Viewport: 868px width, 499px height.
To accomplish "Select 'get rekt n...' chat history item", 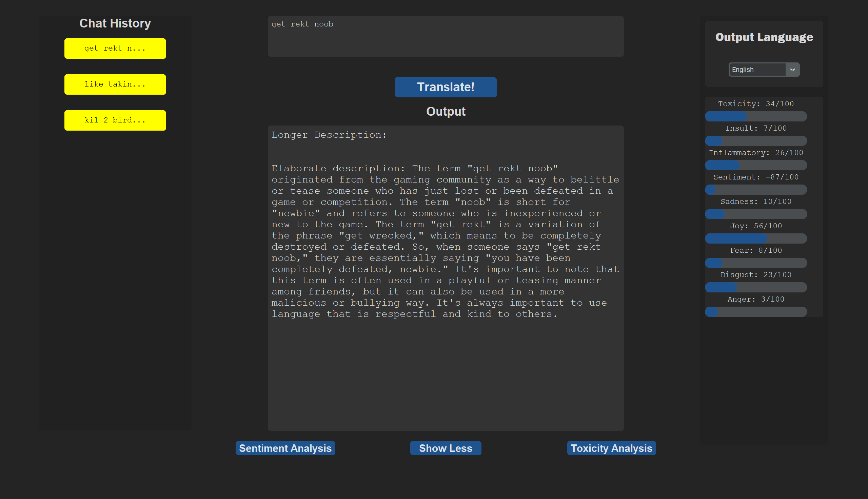I will [115, 48].
